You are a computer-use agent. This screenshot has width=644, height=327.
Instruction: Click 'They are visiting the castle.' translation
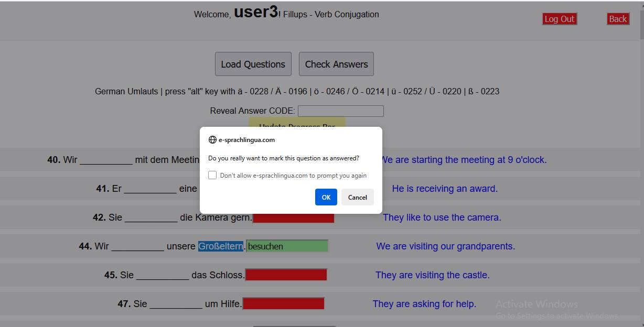tap(433, 275)
